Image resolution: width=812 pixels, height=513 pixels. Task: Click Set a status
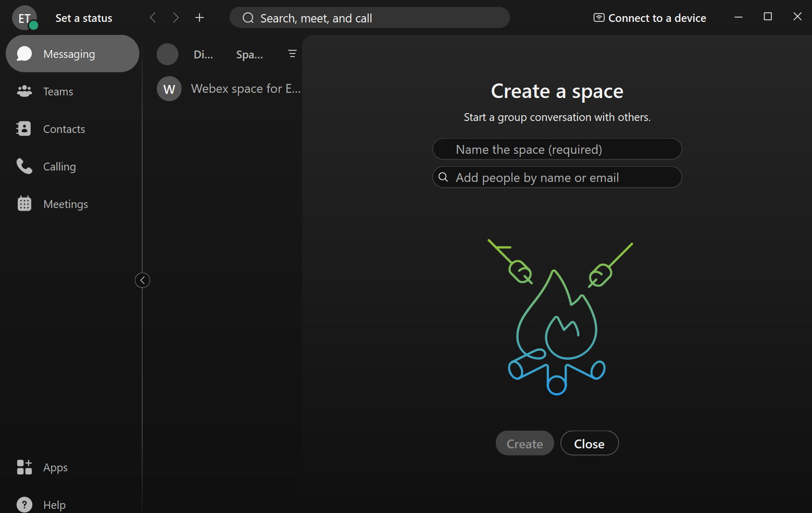tap(84, 18)
